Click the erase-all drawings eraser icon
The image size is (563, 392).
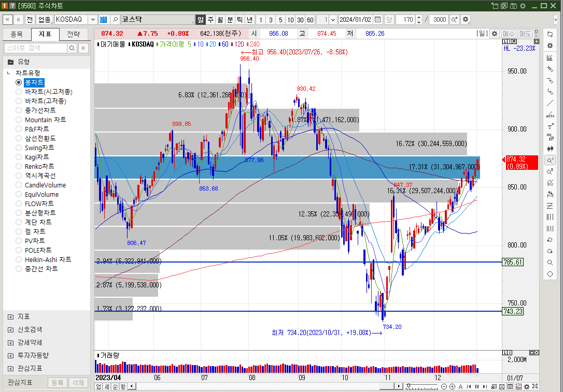click(550, 137)
